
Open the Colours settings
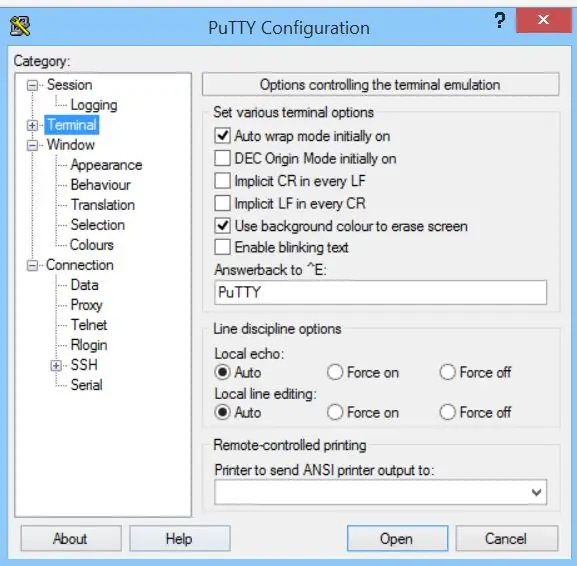pos(92,245)
